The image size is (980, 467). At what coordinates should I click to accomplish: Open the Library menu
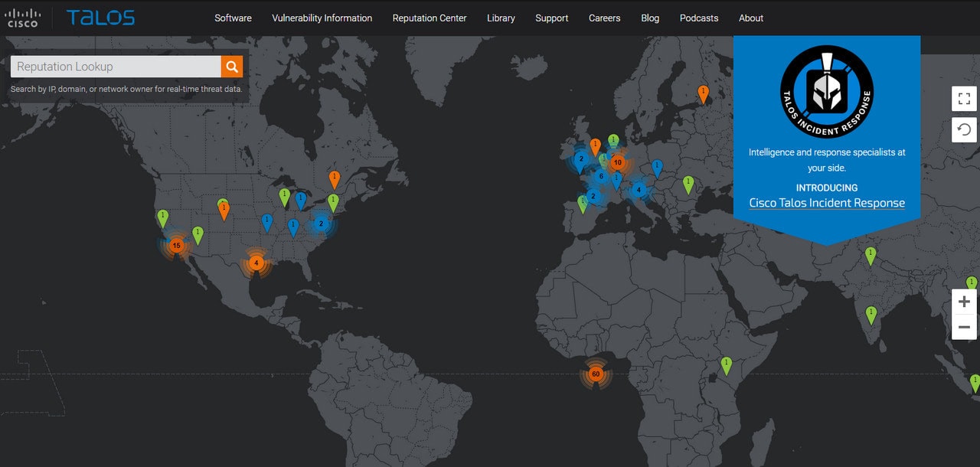click(x=501, y=18)
